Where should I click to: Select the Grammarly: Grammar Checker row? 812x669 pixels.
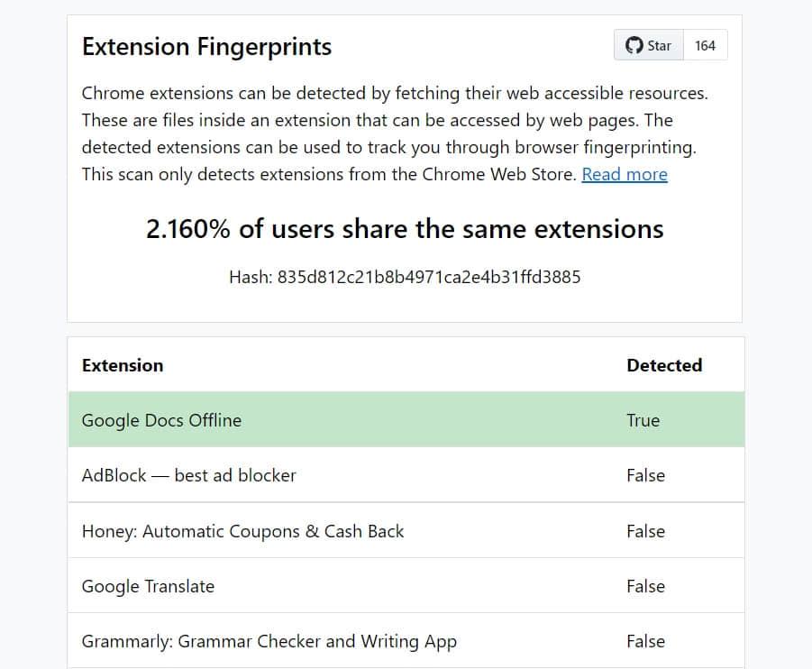click(269, 641)
